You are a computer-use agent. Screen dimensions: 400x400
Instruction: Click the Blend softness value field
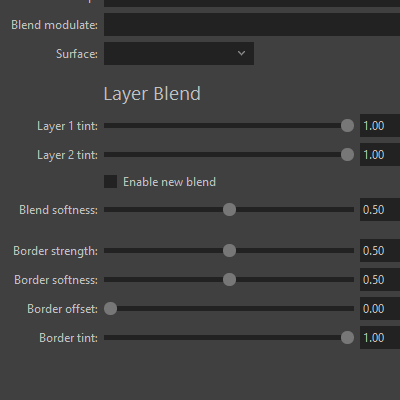point(380,210)
